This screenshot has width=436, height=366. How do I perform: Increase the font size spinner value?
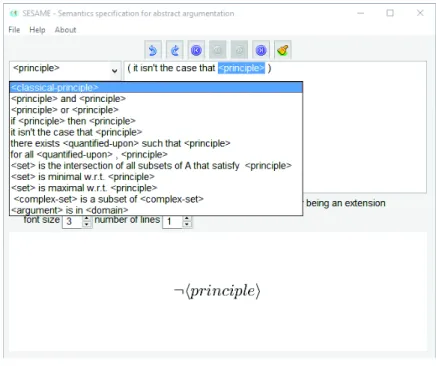[87, 218]
